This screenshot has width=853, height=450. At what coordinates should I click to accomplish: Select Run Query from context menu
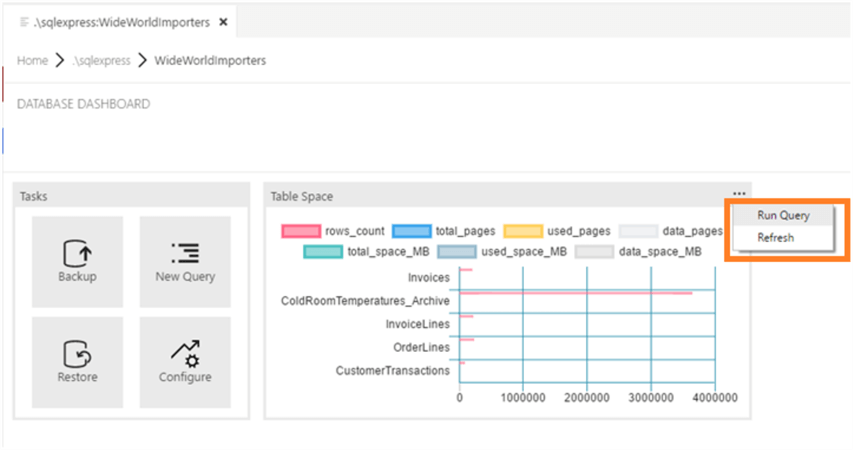tap(782, 215)
